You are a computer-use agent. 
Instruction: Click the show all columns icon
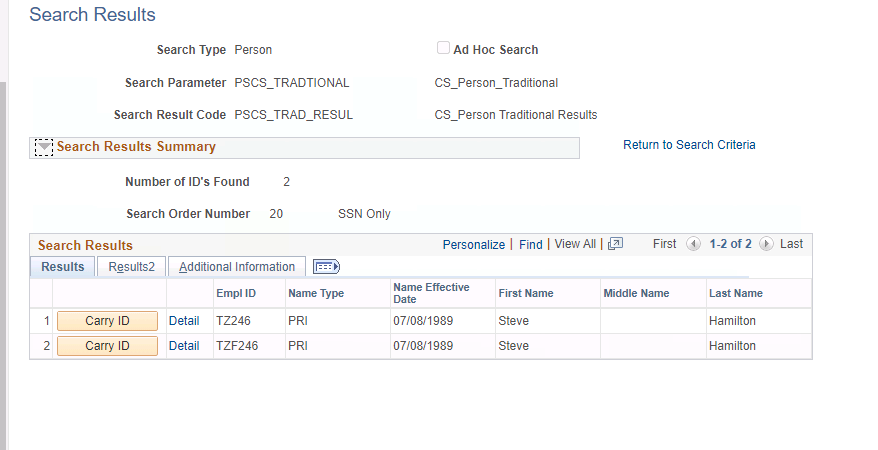326,267
